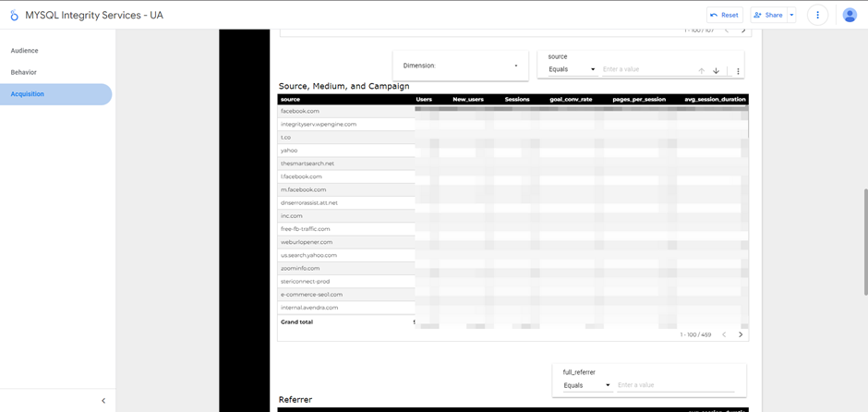
Task: Collapse the left navigation panel
Action: [x=103, y=401]
